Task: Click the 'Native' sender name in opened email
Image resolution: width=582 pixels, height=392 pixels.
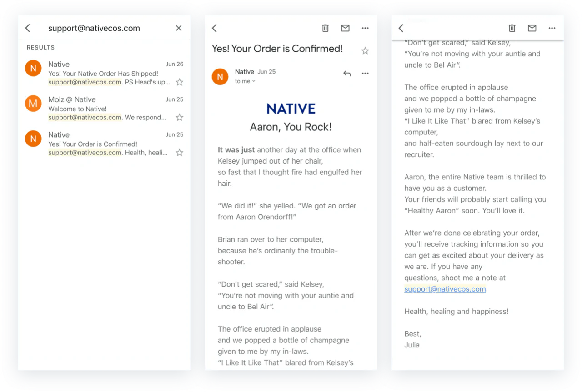Action: [245, 72]
